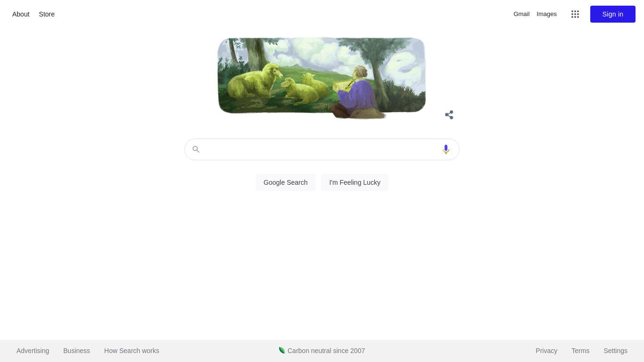The image size is (644, 362).
Task: Click the Google Search button
Action: 286,182
